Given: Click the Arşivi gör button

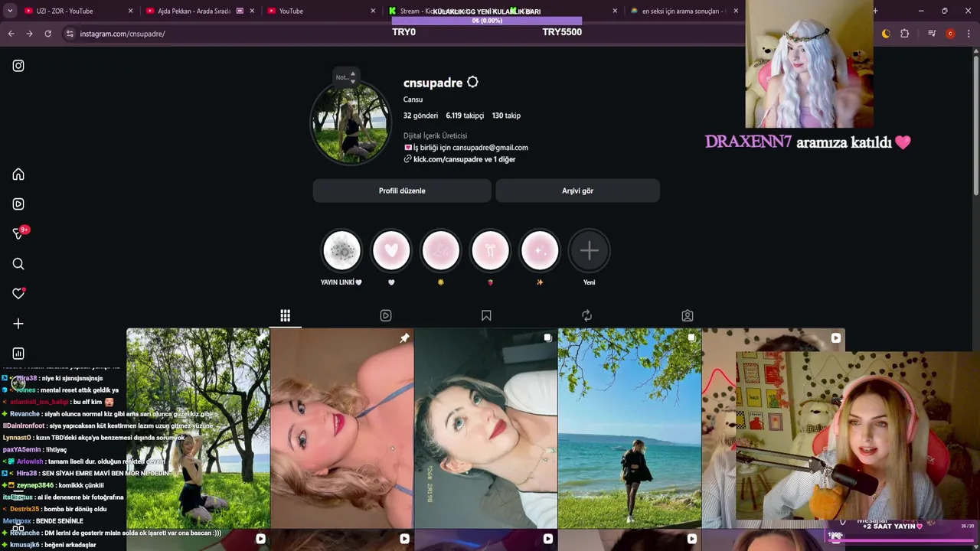Looking at the screenshot, I should (x=577, y=191).
